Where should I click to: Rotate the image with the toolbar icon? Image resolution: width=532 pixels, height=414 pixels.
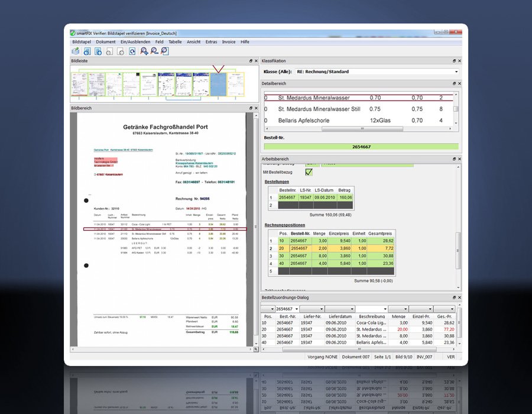click(132, 51)
